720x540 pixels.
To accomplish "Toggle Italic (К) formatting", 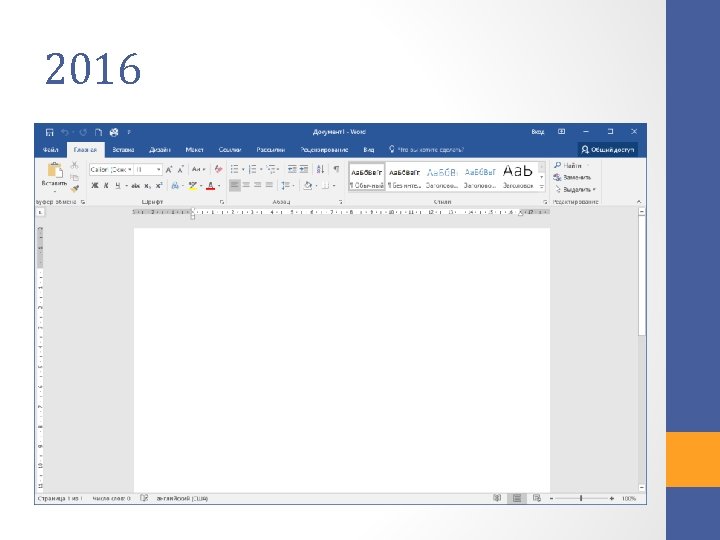I will point(106,186).
